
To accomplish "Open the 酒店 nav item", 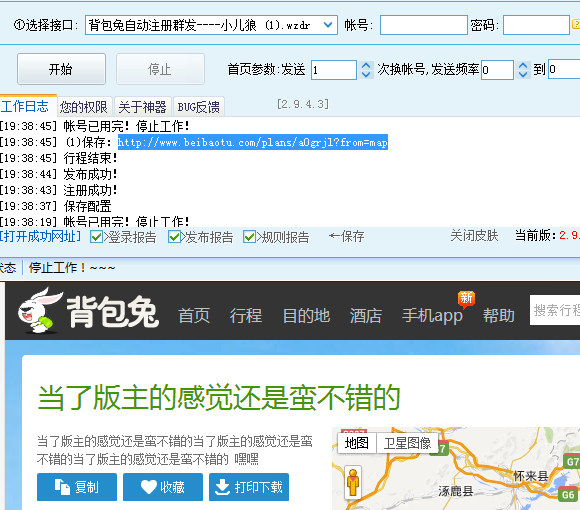I will coord(366,315).
